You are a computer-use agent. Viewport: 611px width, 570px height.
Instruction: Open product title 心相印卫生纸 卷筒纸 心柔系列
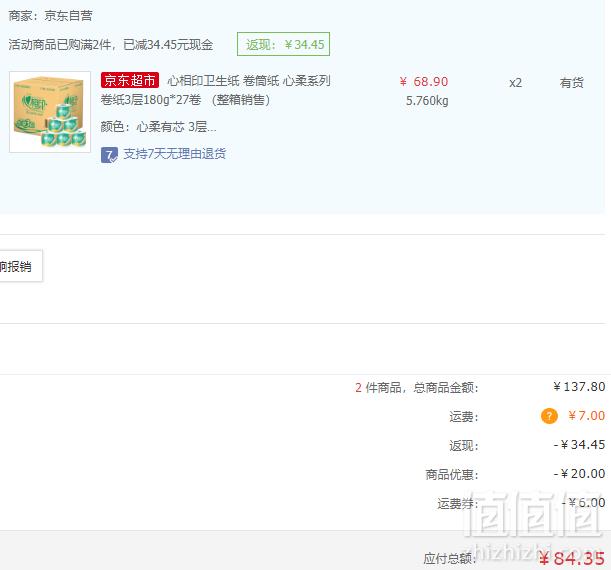click(x=249, y=81)
